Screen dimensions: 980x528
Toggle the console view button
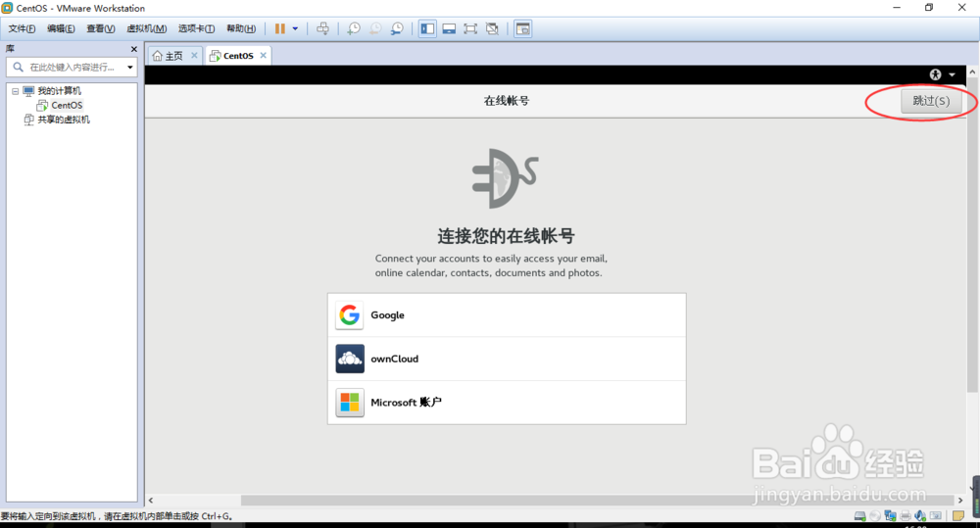523,28
